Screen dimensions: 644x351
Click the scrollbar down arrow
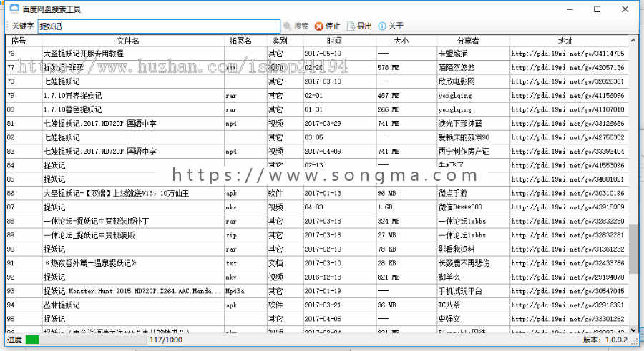click(x=633, y=330)
